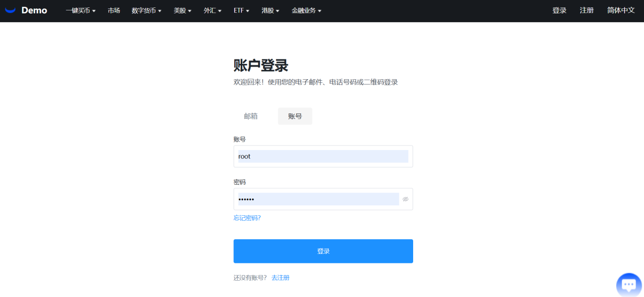Click 注册 in the top navigation bar
The height and width of the screenshot is (297, 644).
pos(587,10)
